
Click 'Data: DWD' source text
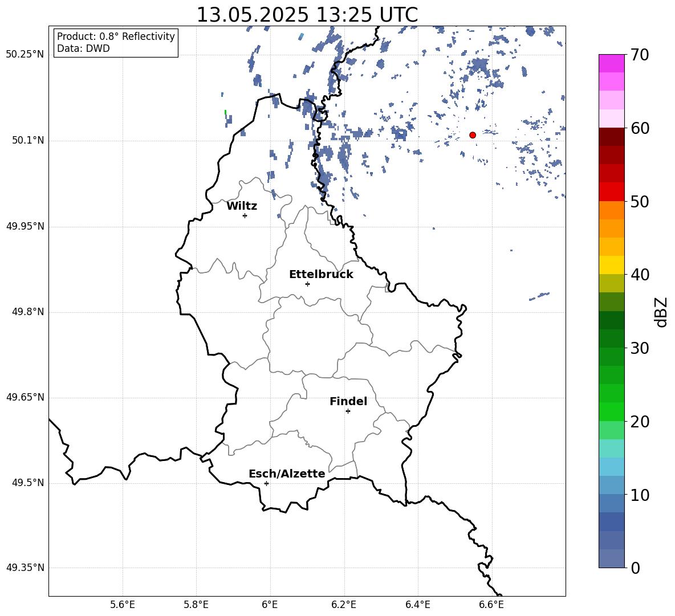coord(83,48)
